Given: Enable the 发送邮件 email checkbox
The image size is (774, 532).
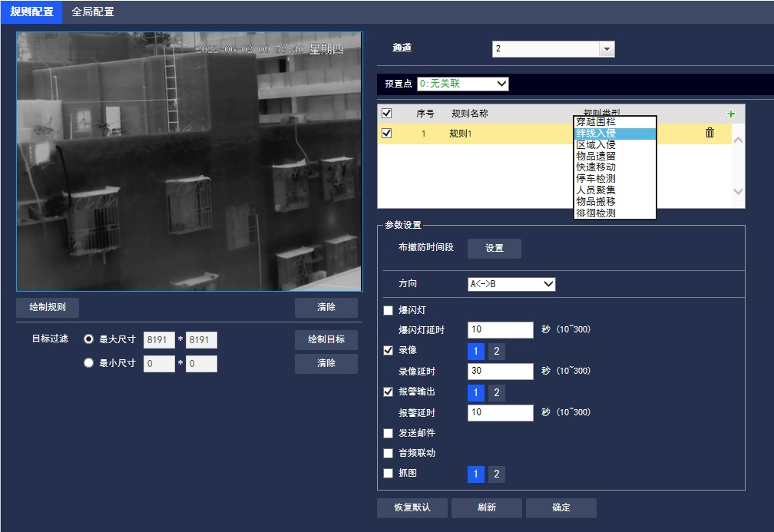Looking at the screenshot, I should [389, 433].
